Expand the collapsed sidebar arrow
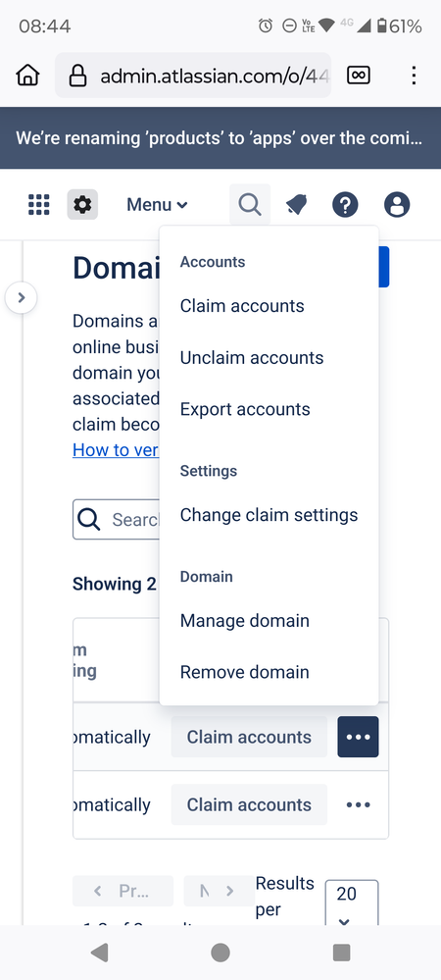 pos(22,297)
